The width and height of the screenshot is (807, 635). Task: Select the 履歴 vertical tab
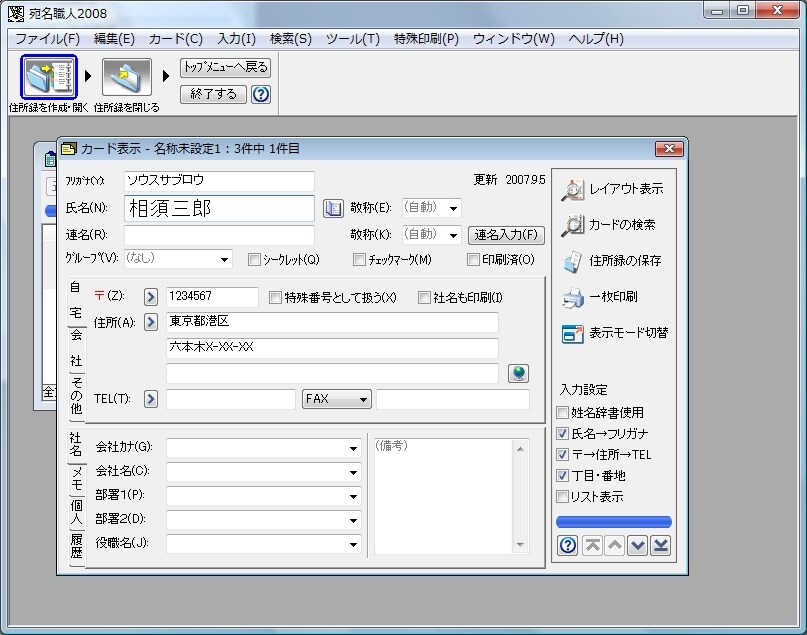point(76,547)
